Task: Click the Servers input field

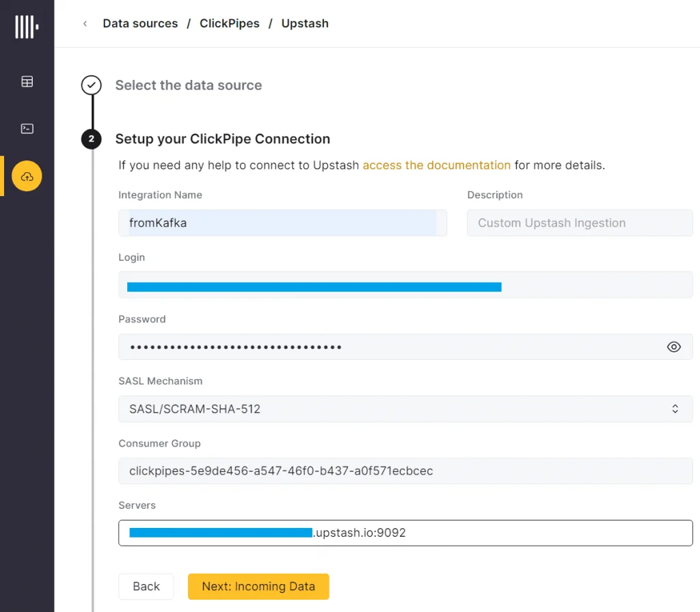Action: pyautogui.click(x=405, y=533)
